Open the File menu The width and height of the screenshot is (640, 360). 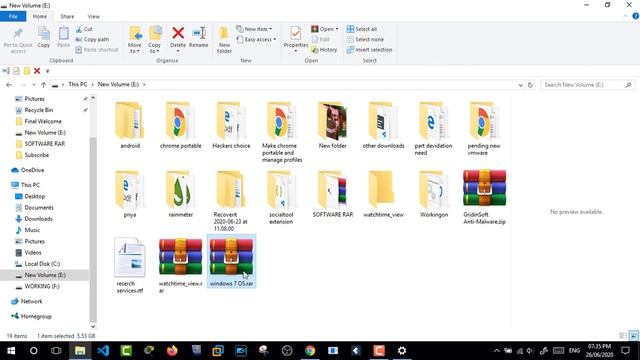click(13, 16)
